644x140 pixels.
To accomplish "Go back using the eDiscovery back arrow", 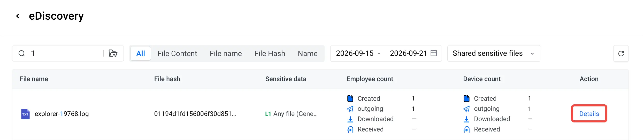I will [x=18, y=16].
